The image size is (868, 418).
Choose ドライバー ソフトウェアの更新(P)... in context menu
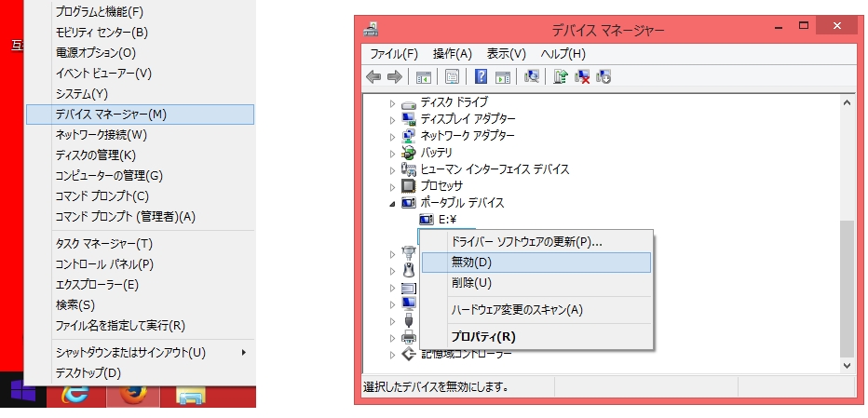(536, 242)
